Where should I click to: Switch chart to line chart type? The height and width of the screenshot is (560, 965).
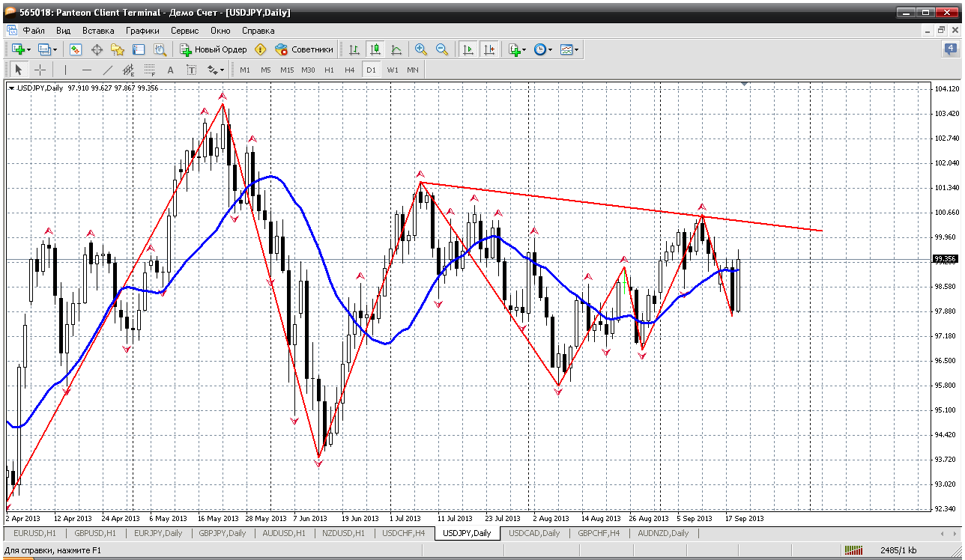pyautogui.click(x=396, y=49)
